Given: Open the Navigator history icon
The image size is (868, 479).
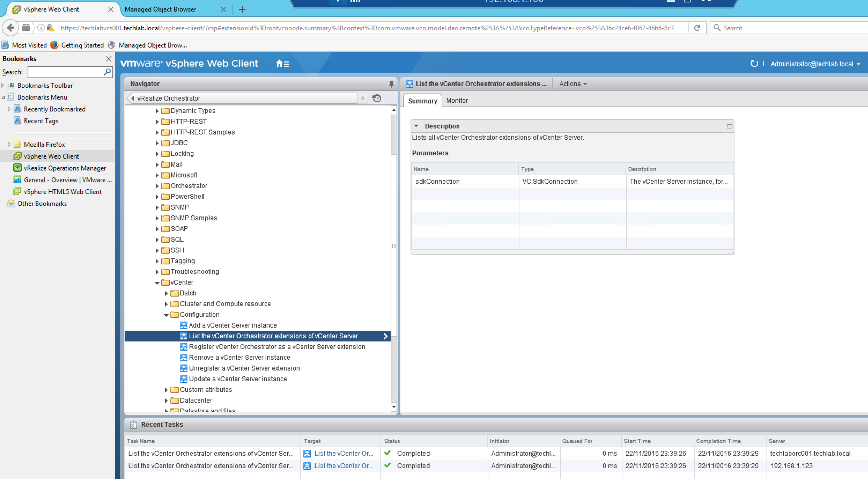Looking at the screenshot, I should (377, 98).
